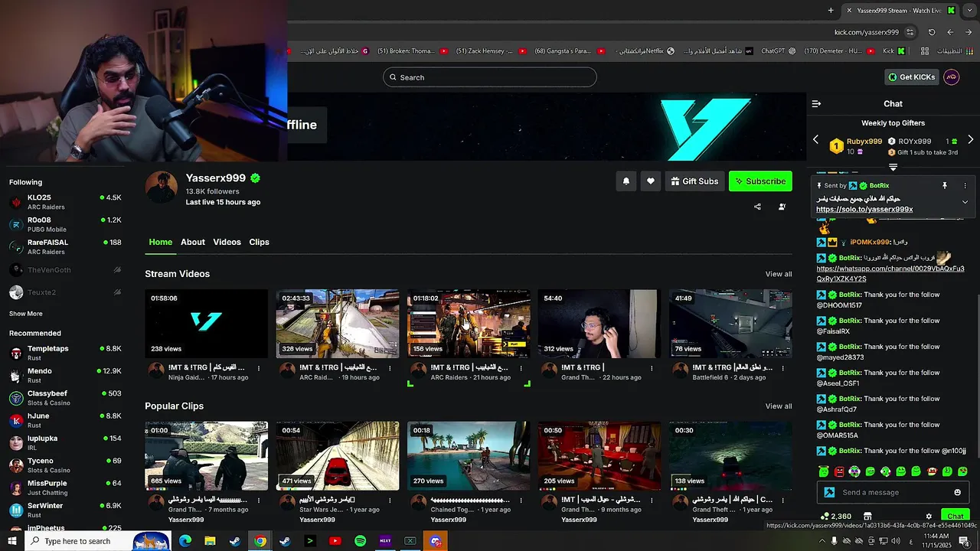Open options for the 21 hours ago video
The width and height of the screenshot is (980, 551).
click(x=521, y=368)
